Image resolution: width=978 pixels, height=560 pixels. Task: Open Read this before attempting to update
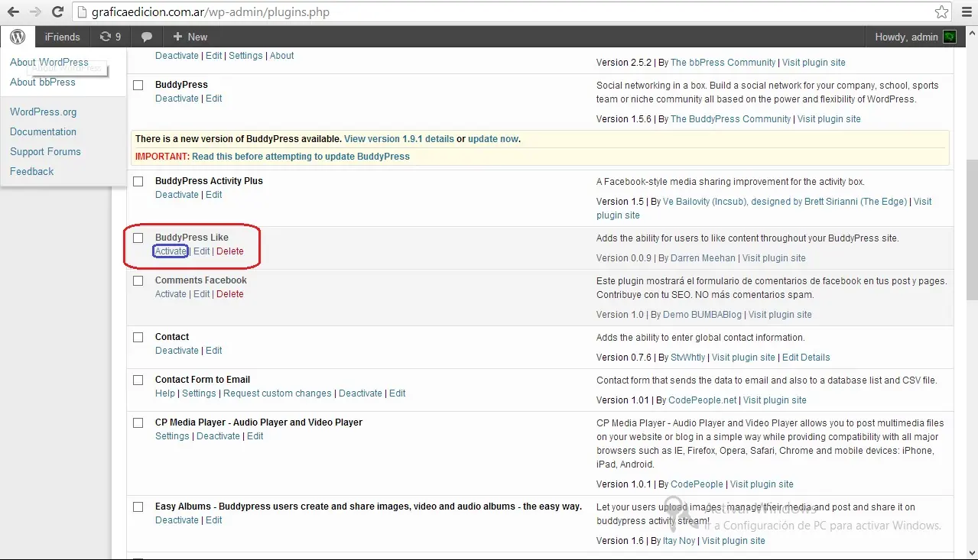pyautogui.click(x=301, y=156)
